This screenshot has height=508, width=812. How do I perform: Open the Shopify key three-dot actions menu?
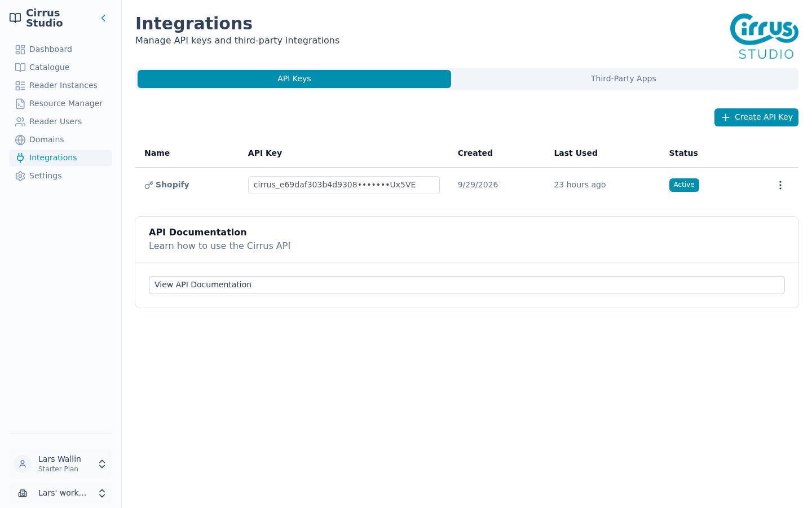click(x=780, y=185)
